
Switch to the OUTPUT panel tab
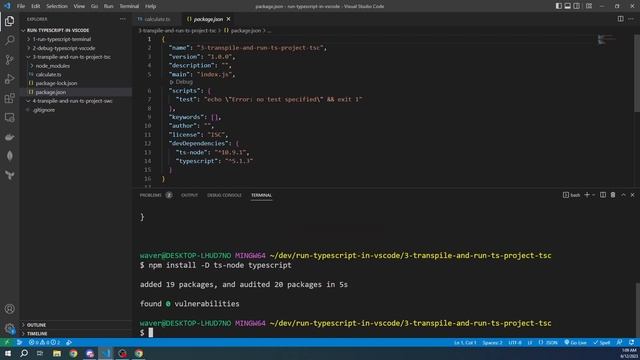click(x=189, y=195)
